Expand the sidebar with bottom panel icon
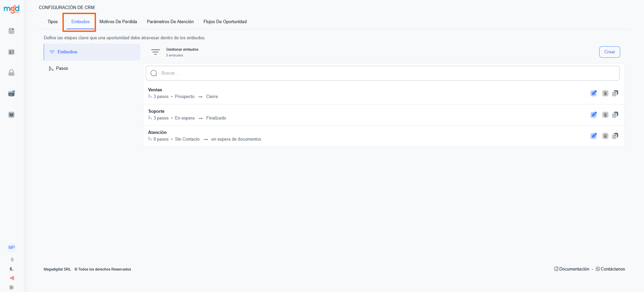The image size is (644, 292). coord(12,287)
